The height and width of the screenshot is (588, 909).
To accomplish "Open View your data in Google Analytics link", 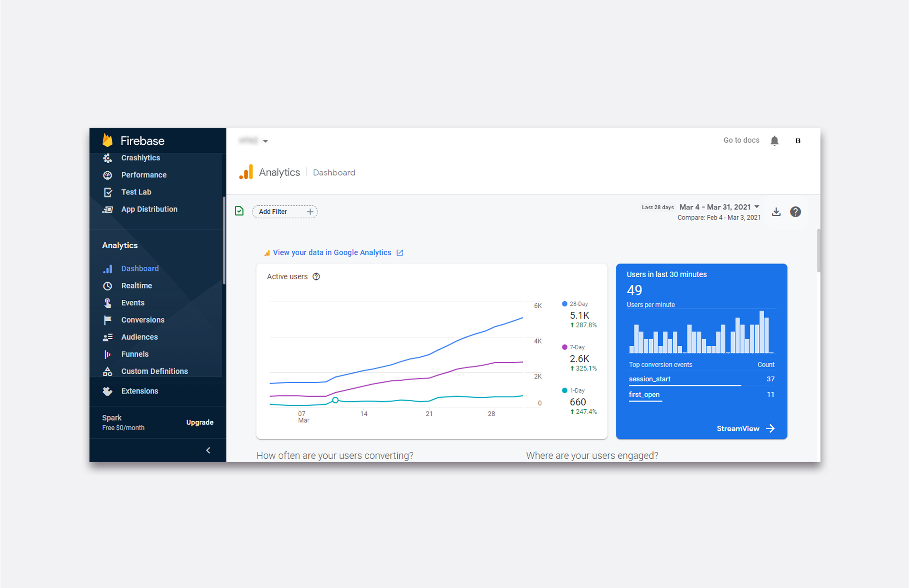I will [332, 253].
